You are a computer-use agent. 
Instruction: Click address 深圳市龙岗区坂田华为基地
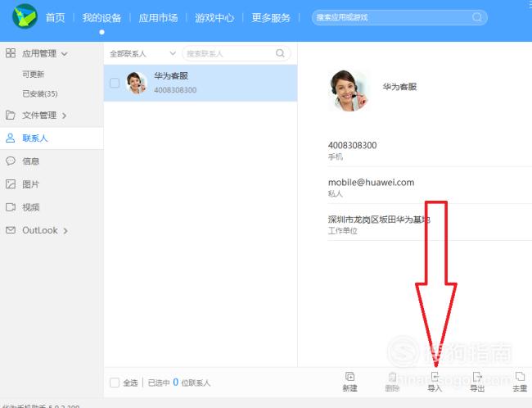(x=379, y=220)
